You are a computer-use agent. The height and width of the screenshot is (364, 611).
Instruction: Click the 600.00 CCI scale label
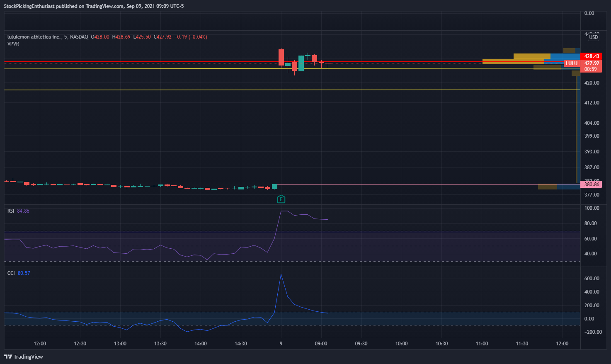click(x=592, y=279)
